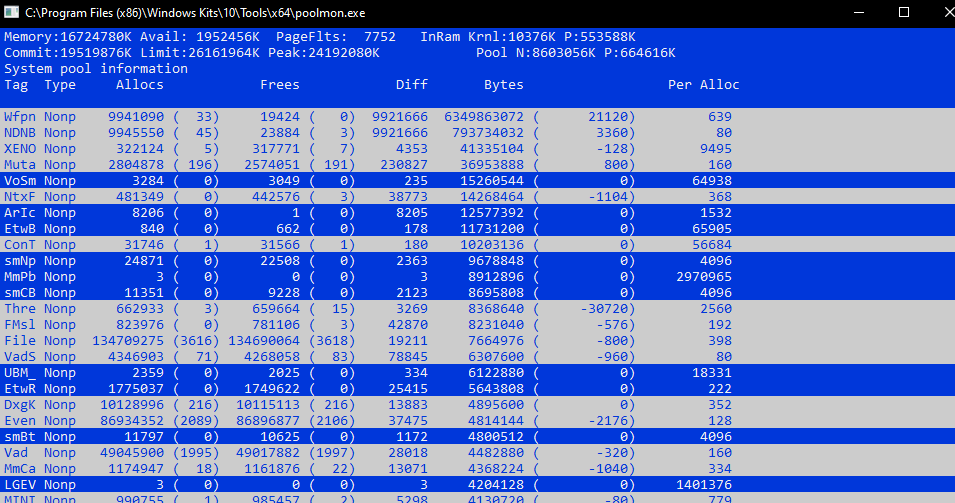The image size is (955, 503).
Task: Select the MmCa tag row
Action: click(x=478, y=468)
